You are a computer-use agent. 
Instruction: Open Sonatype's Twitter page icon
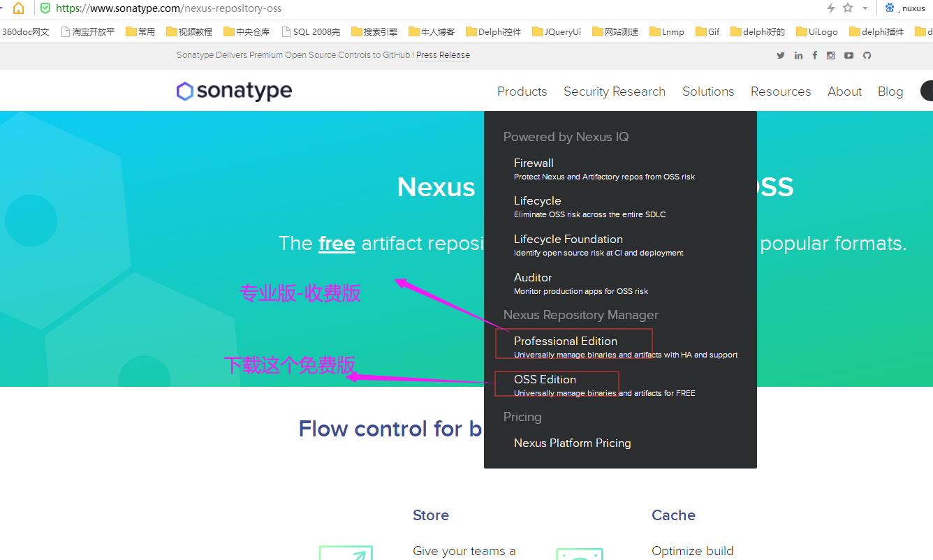[781, 56]
